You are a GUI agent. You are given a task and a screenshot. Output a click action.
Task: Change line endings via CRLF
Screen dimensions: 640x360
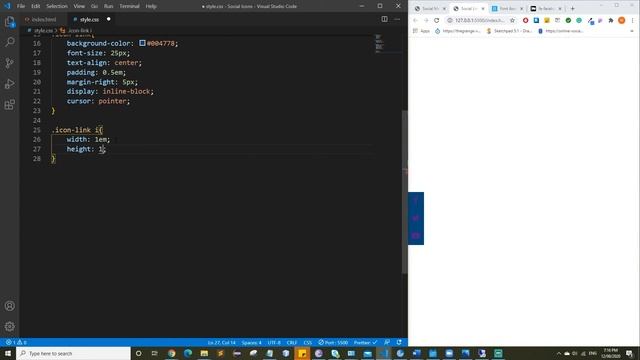coord(292,342)
